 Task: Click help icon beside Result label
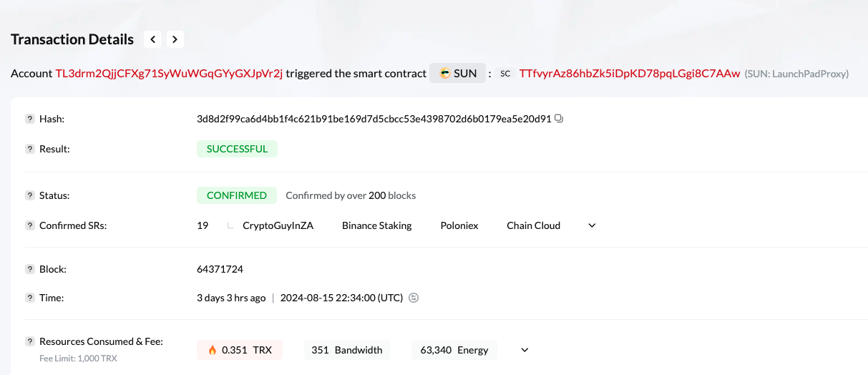[30, 149]
